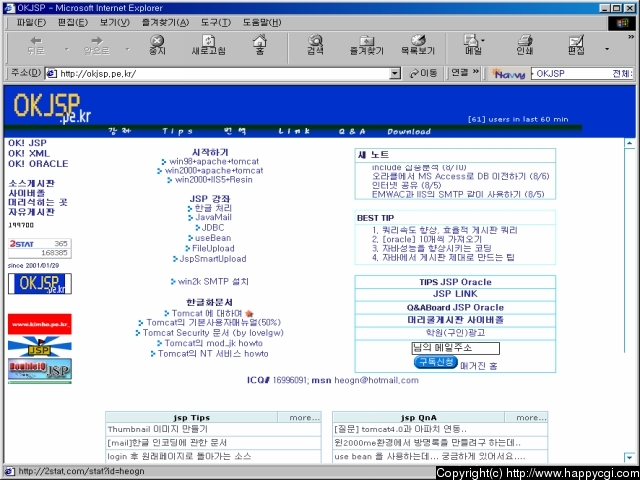Click the Go button next to address bar
The height and width of the screenshot is (480, 640).
coord(423,73)
